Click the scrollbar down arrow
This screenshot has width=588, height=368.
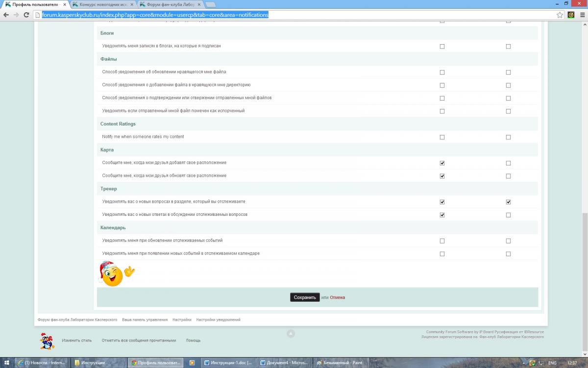[585, 355]
